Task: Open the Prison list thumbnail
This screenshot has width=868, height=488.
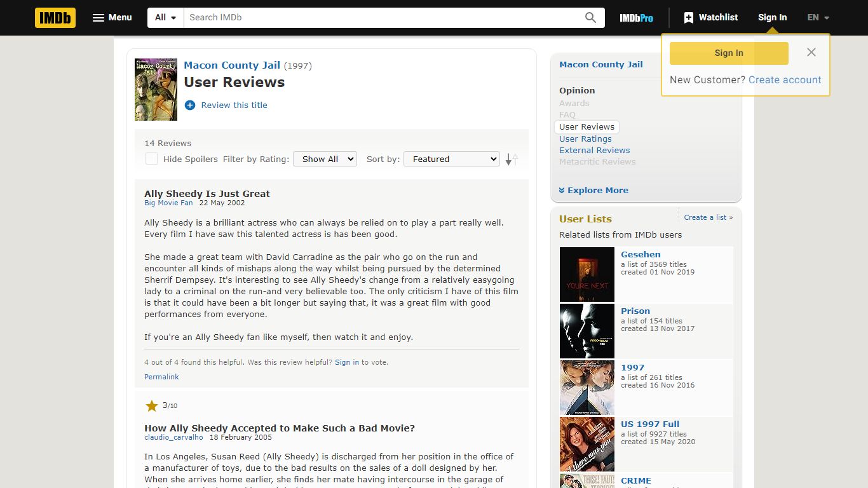Action: (x=587, y=331)
